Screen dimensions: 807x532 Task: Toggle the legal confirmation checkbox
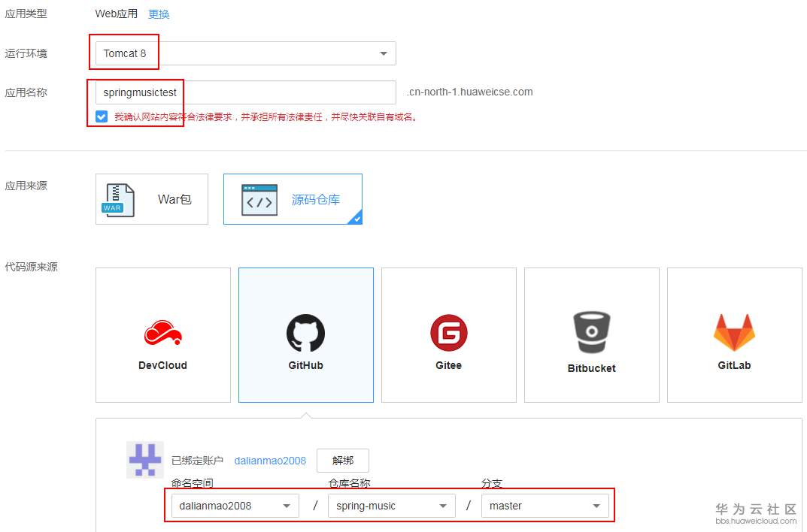(102, 116)
